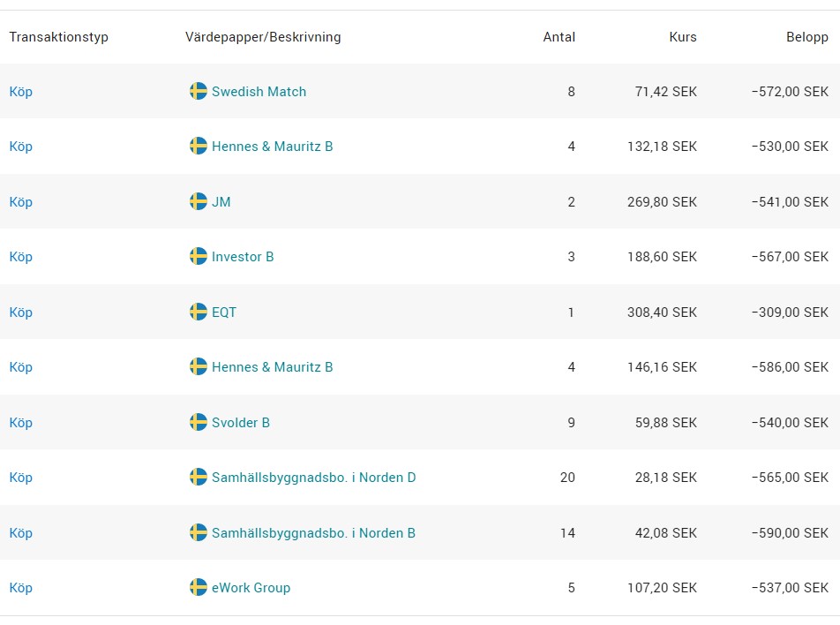Click the flag icon beside eWork Group

tap(199, 587)
